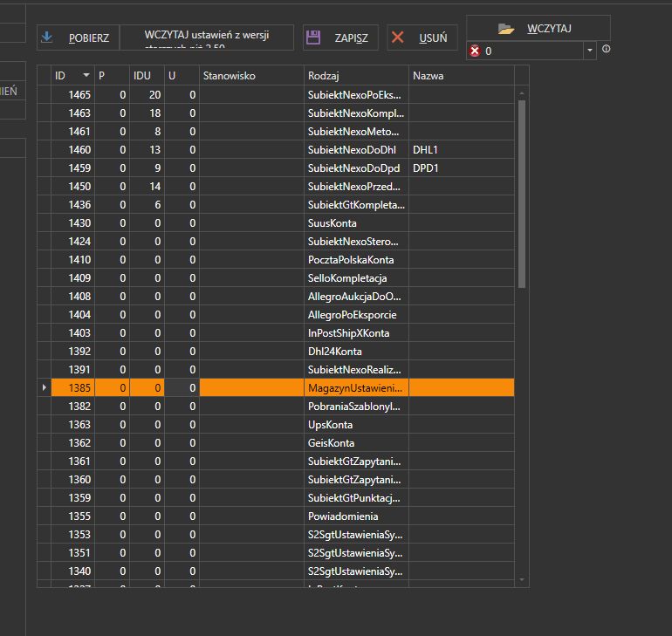Select the row with ID 1460 DHL1
This screenshot has width=672, height=636.
click(283, 149)
